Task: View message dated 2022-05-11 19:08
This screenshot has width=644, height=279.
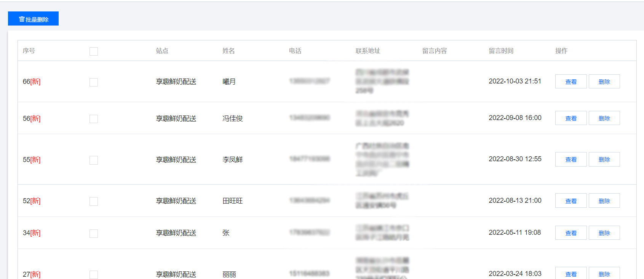Action: point(570,233)
